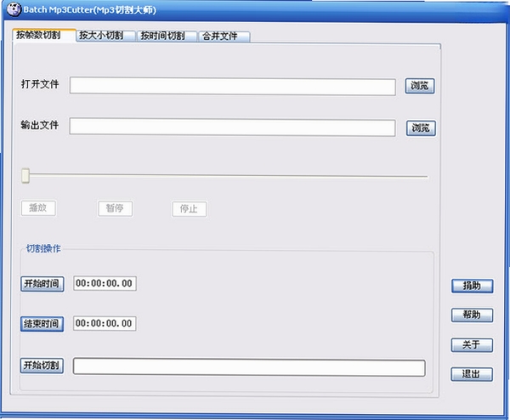The width and height of the screenshot is (510, 420).
Task: Click the 输出文件 path input field
Action: 232,128
